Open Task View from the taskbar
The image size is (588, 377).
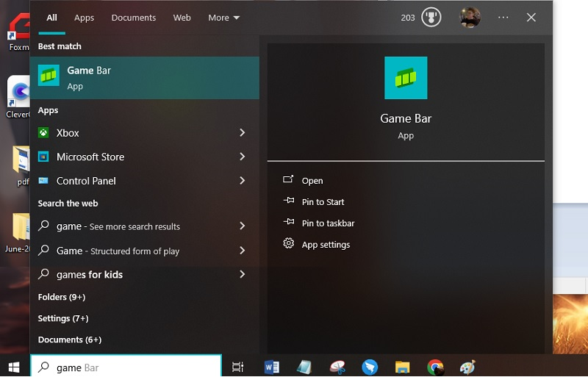[x=237, y=367]
